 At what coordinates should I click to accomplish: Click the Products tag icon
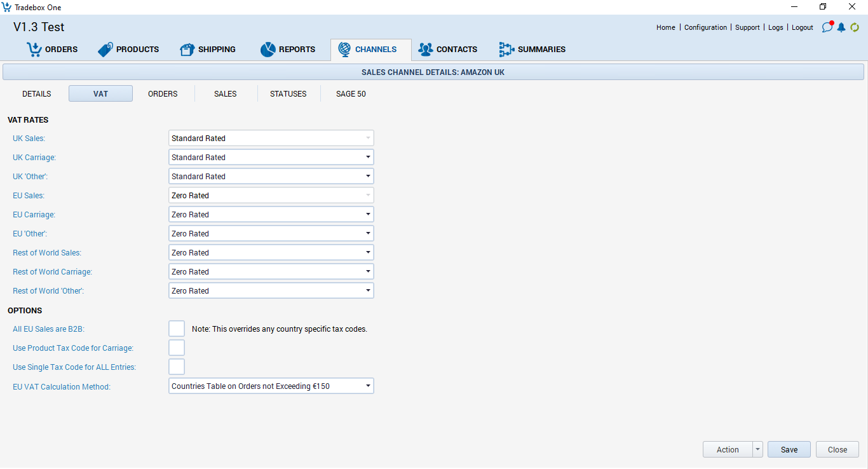point(105,50)
